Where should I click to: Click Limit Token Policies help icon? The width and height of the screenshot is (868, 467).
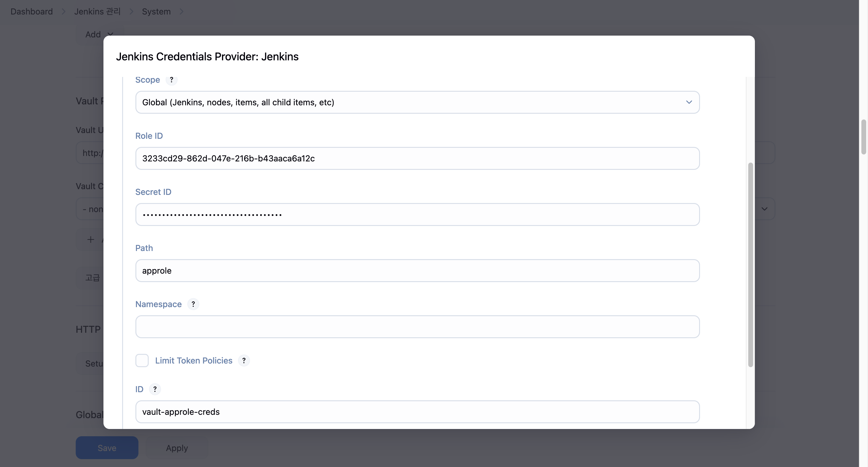click(244, 361)
